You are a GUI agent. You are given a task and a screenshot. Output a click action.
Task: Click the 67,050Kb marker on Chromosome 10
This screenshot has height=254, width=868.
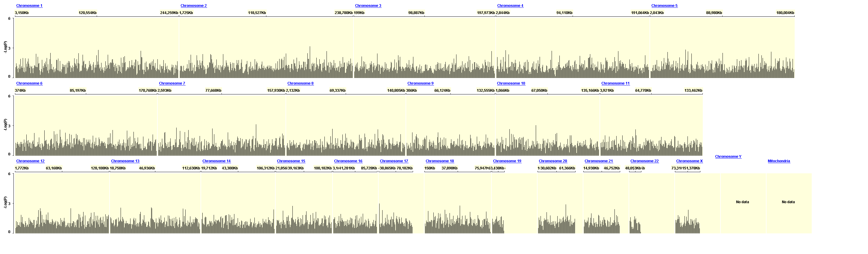[539, 91]
